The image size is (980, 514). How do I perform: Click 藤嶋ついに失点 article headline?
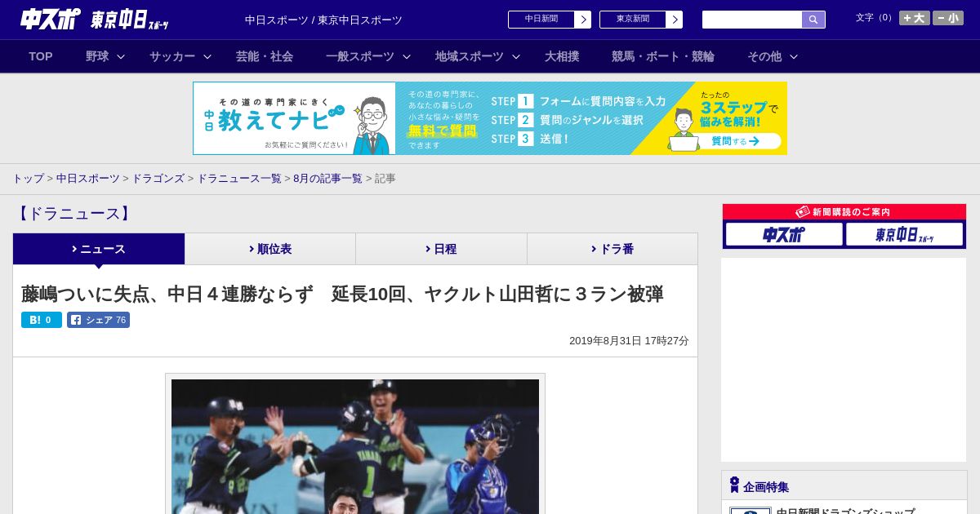point(342,294)
